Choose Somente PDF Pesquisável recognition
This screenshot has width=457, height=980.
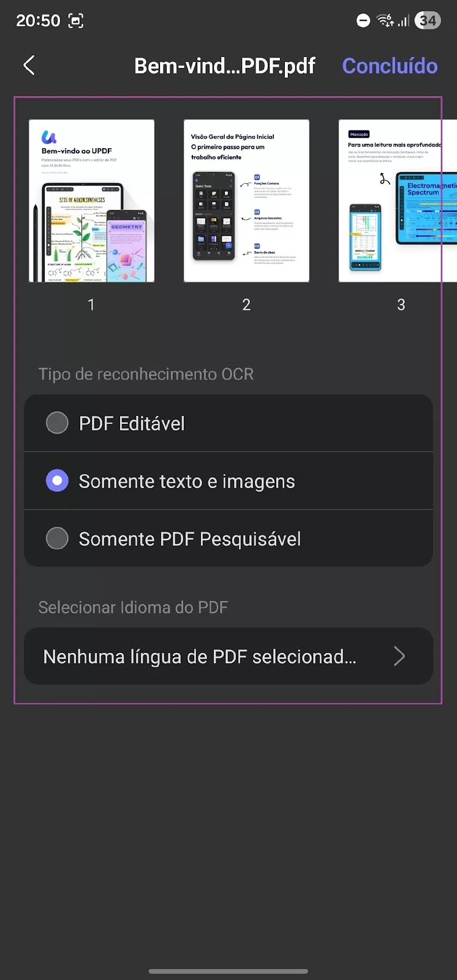(x=228, y=538)
